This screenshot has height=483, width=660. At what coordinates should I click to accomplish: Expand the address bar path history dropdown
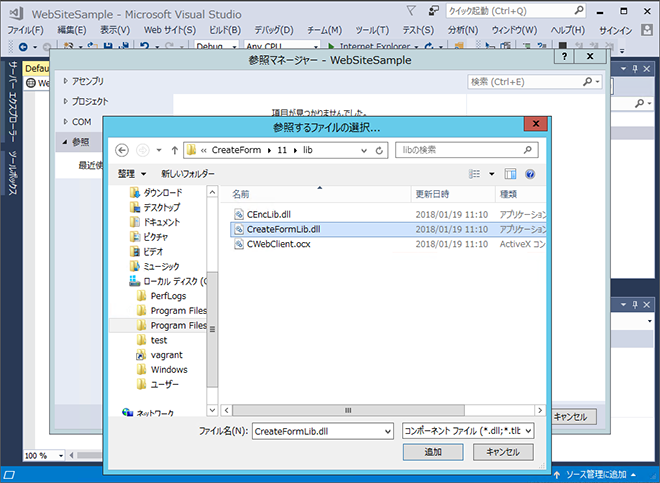click(x=364, y=150)
